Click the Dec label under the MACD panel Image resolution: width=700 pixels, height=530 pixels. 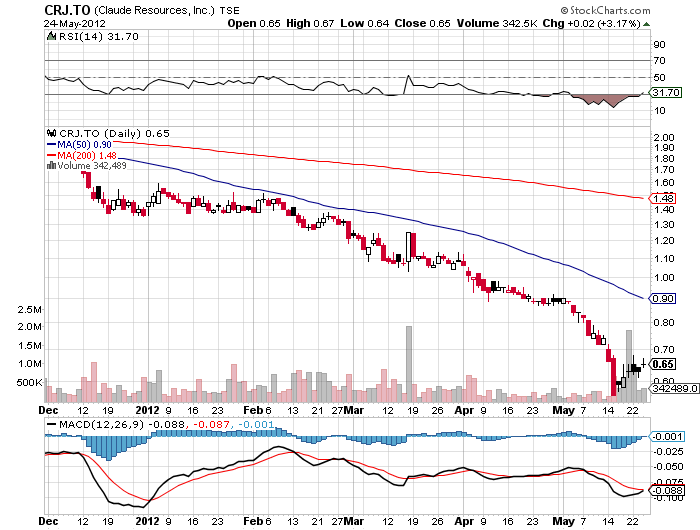(x=49, y=521)
